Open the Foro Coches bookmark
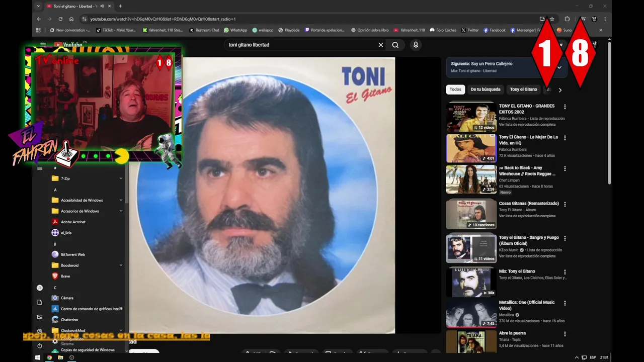 [443, 30]
